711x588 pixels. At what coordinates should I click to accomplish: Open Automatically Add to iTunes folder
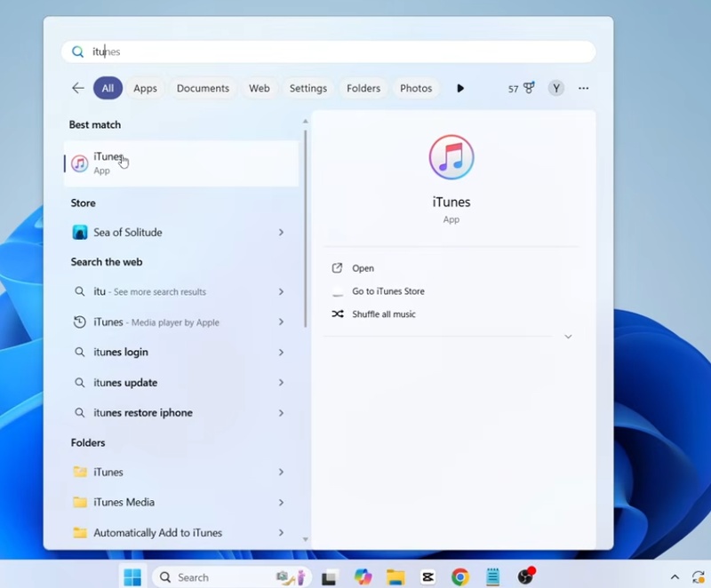[x=181, y=533]
